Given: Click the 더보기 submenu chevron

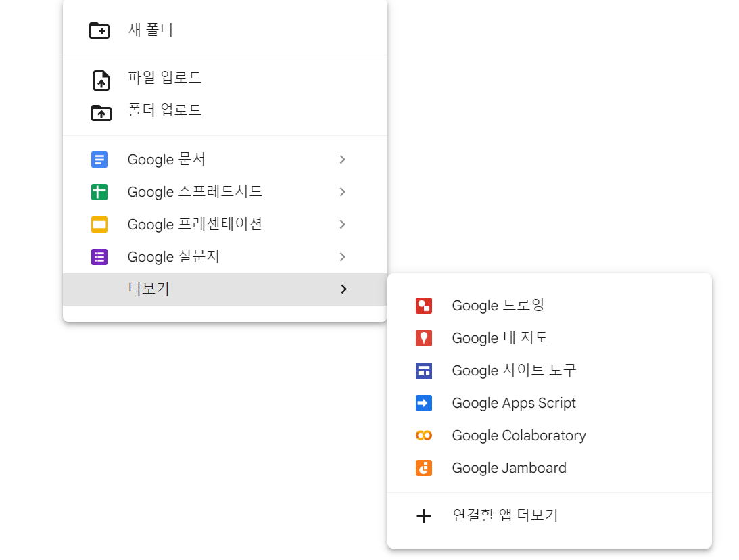Looking at the screenshot, I should coord(343,289).
